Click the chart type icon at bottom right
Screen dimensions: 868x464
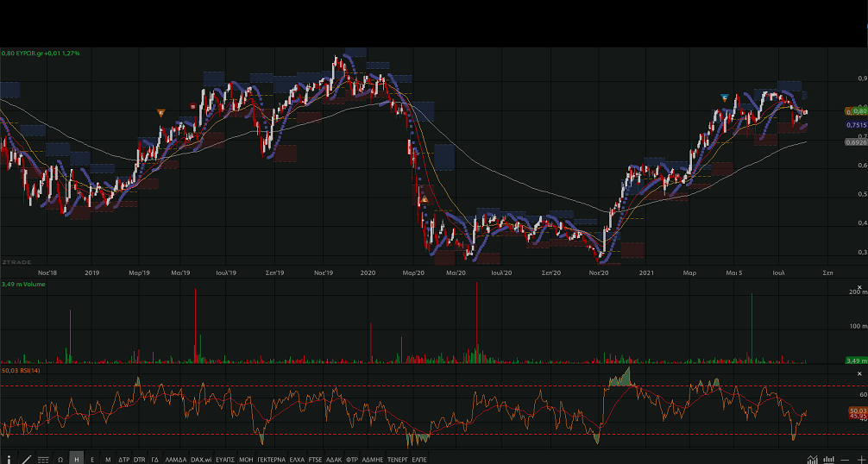click(x=812, y=459)
